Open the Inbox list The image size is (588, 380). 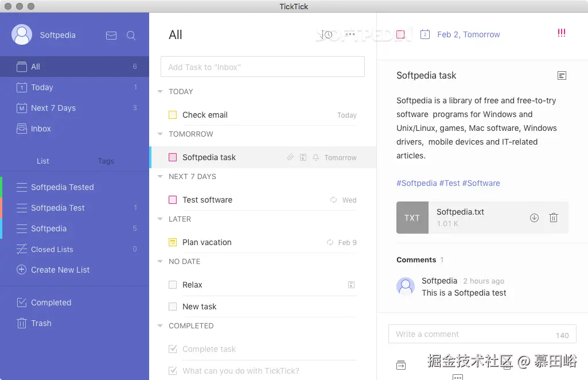[75, 129]
